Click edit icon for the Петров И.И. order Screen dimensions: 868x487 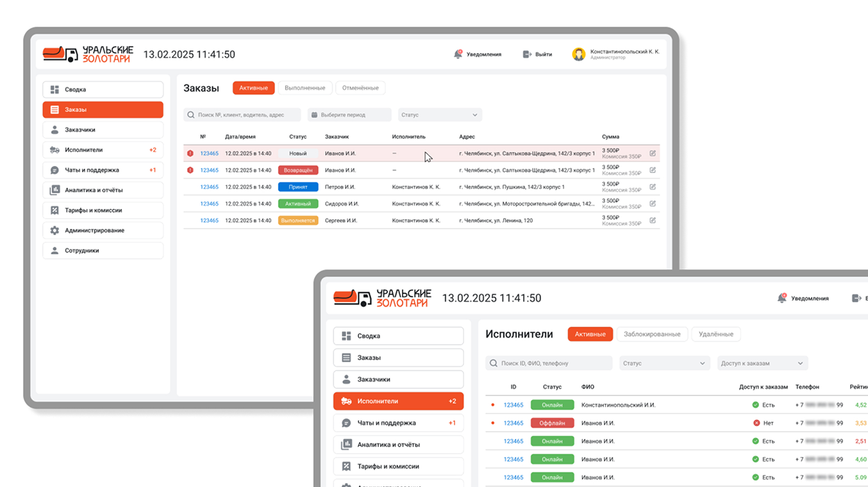click(x=653, y=187)
